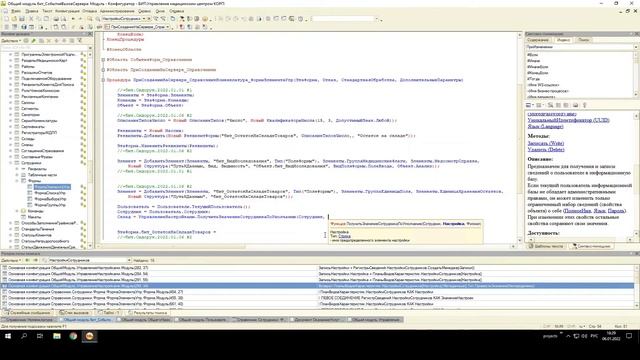Click the configuration tree vertical scrollbar
Image resolution: width=640 pixels, height=360 pixels.
(90, 149)
